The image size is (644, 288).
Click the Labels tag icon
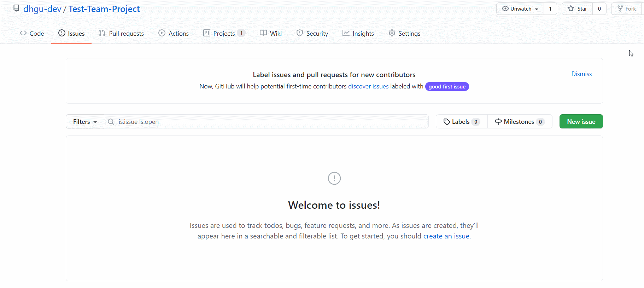(x=447, y=122)
